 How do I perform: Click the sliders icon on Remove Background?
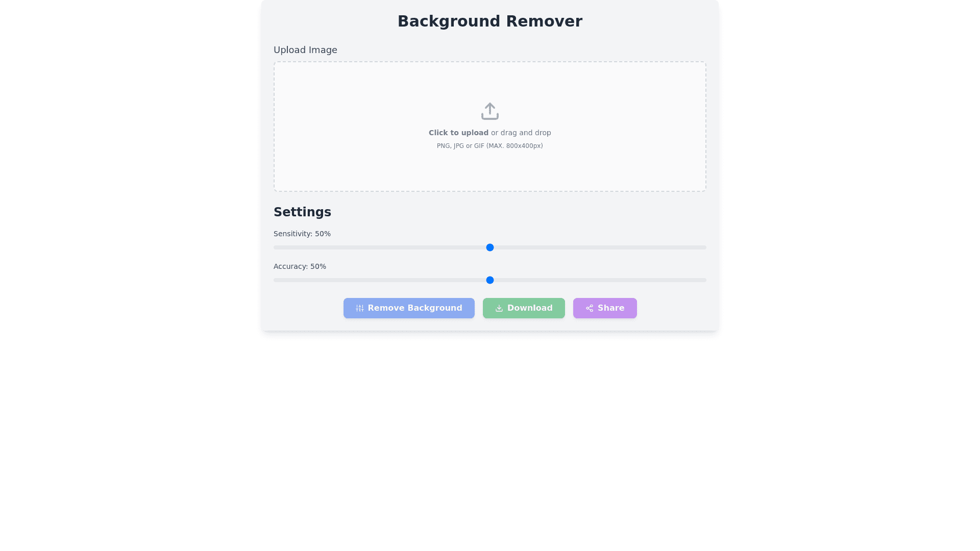[360, 308]
